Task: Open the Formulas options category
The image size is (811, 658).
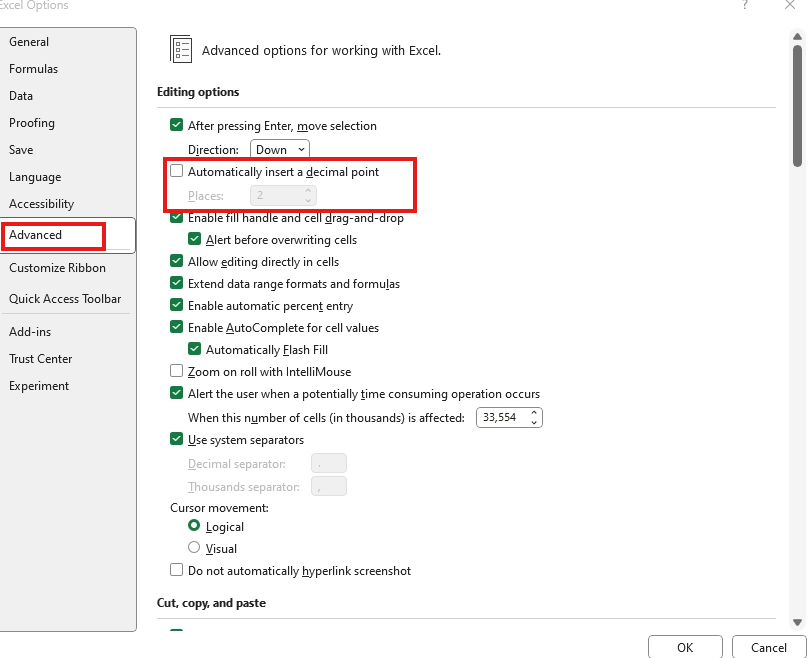Action: point(34,69)
